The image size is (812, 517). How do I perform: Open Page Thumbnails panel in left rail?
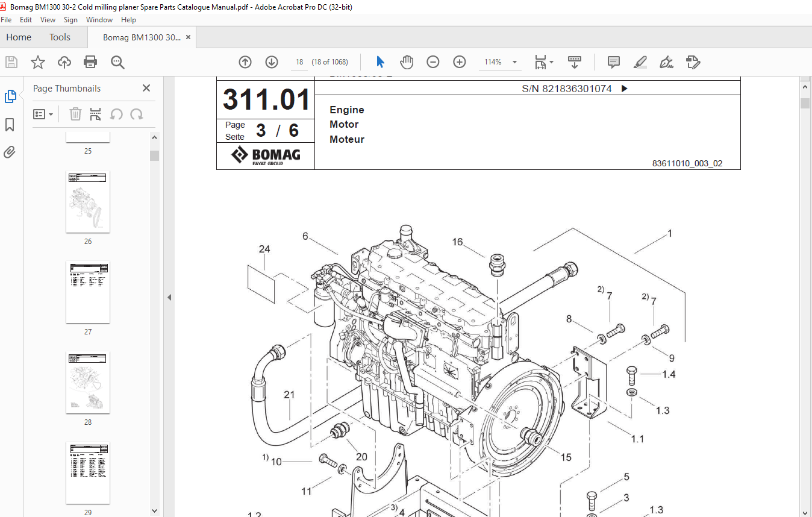(x=10, y=96)
